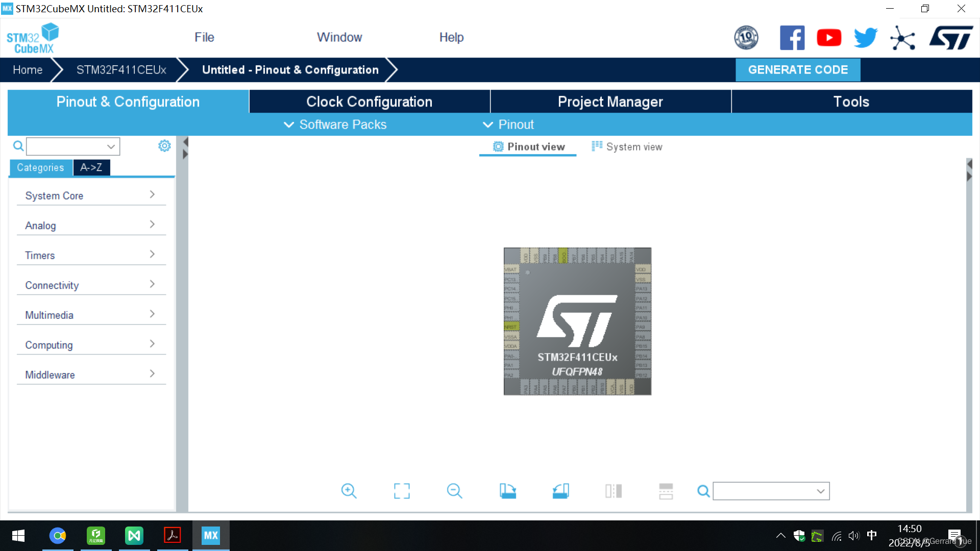
Task: Expand the Timers category
Action: tap(91, 255)
